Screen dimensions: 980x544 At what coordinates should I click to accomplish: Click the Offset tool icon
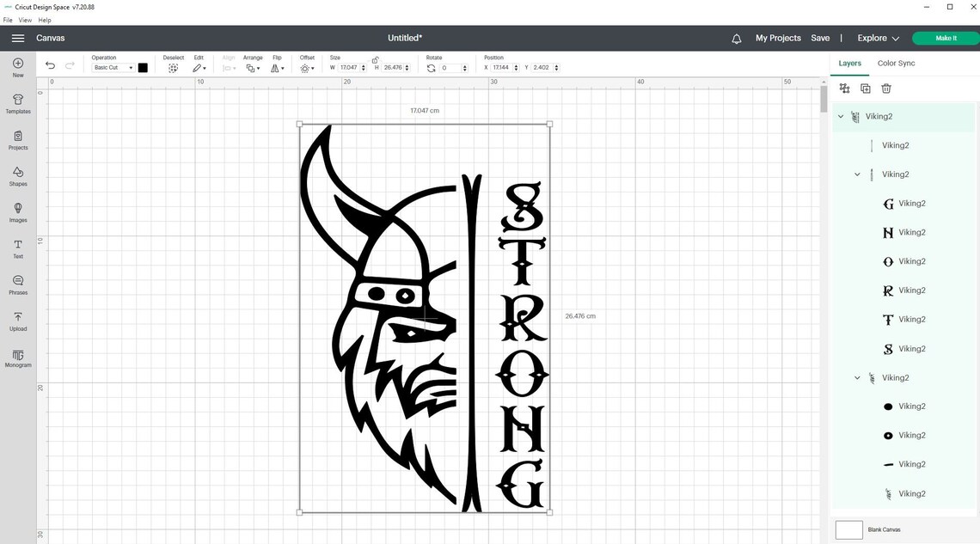(307, 67)
